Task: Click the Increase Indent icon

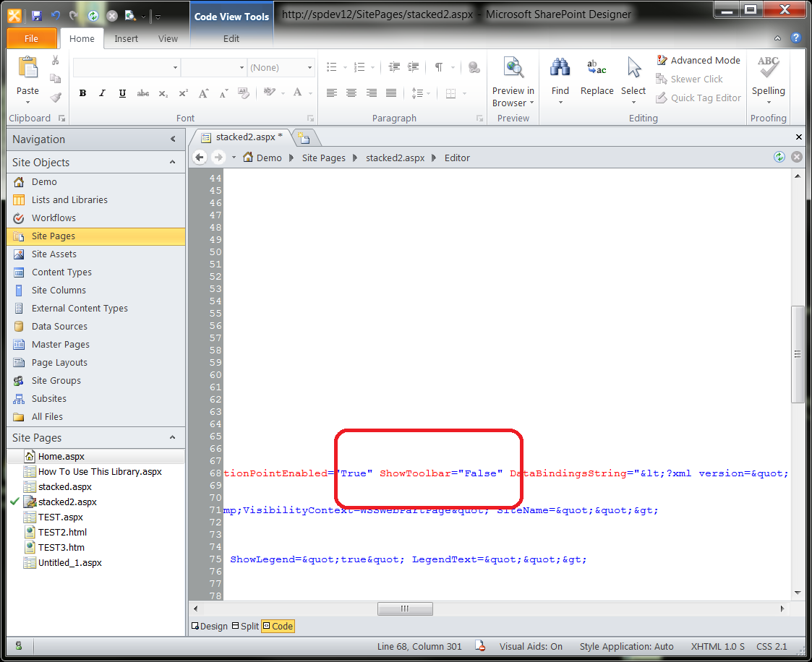Action: 414,67
